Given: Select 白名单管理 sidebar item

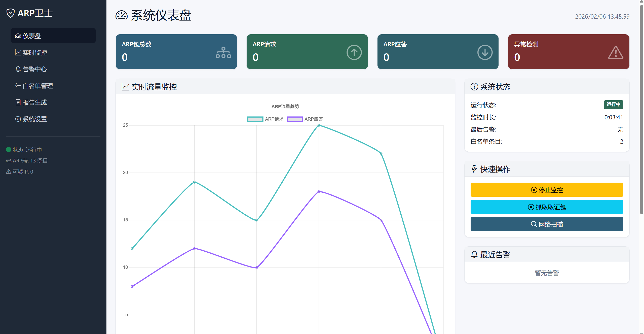Looking at the screenshot, I should click(x=37, y=86).
